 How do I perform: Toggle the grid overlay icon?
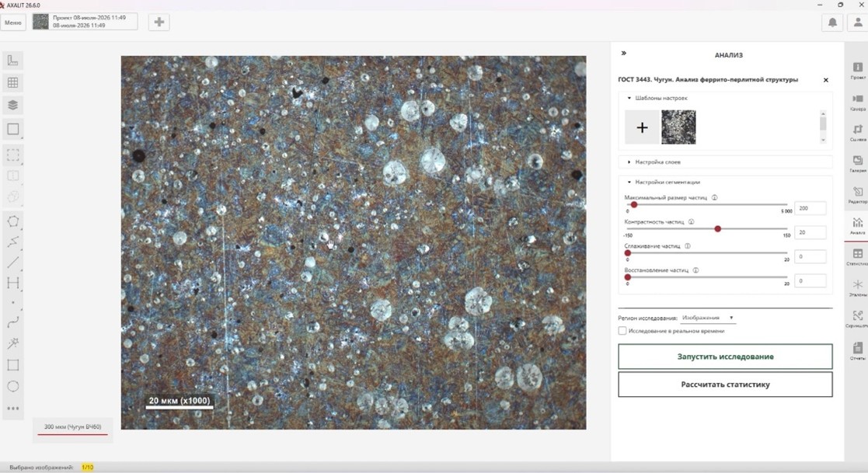(12, 83)
